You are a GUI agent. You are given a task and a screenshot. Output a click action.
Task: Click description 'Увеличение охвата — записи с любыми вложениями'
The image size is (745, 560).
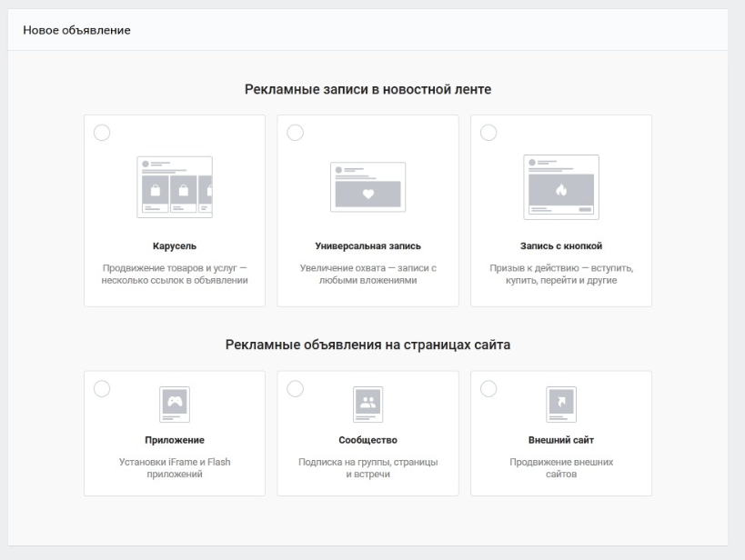tap(368, 274)
